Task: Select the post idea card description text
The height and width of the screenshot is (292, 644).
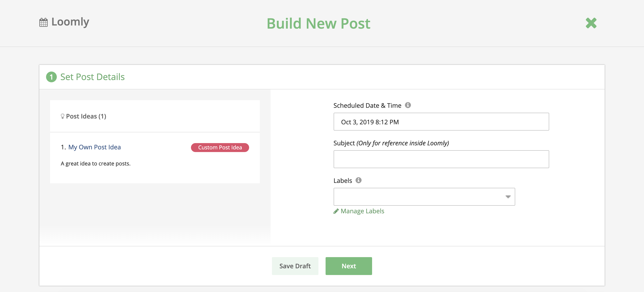Action: click(x=95, y=163)
